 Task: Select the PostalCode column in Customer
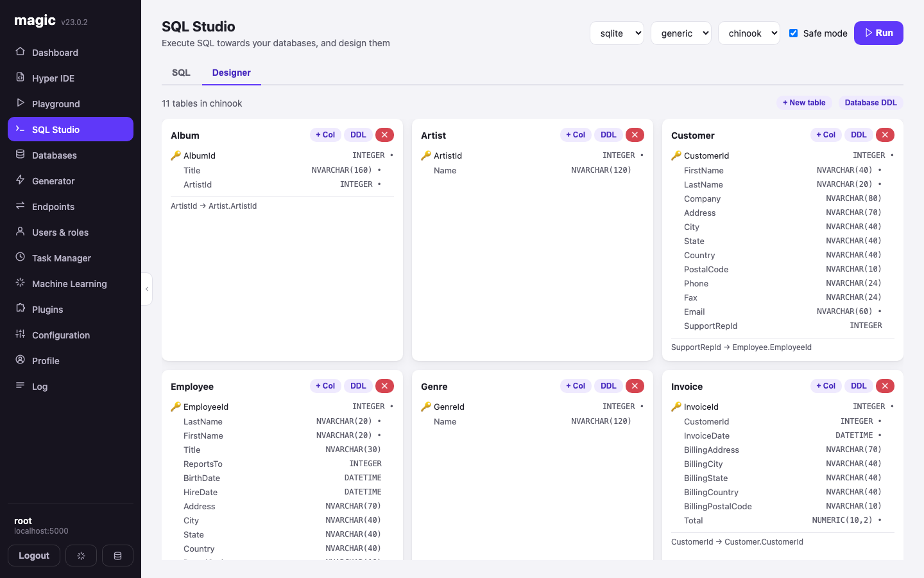click(783, 269)
